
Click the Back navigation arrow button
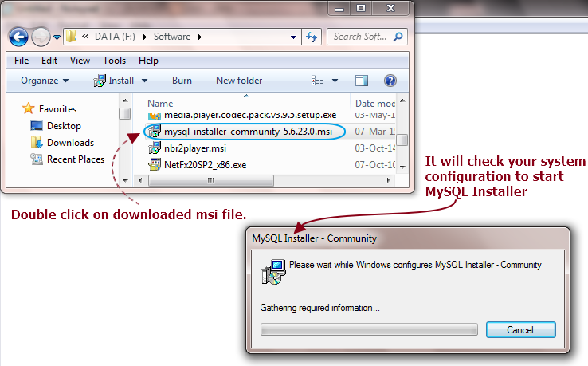[x=18, y=37]
